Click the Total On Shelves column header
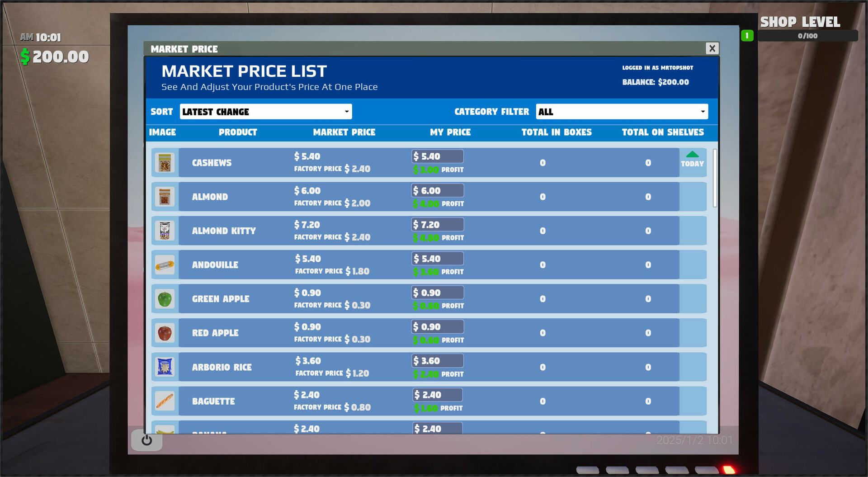This screenshot has width=868, height=477. coord(662,132)
